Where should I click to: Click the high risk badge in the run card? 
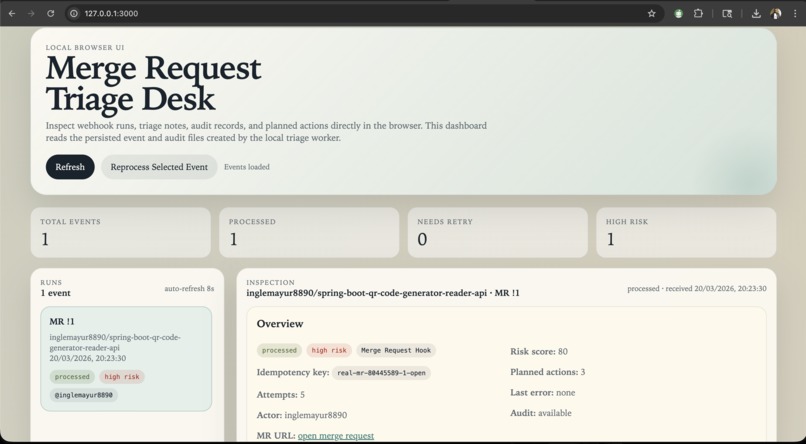pos(122,377)
